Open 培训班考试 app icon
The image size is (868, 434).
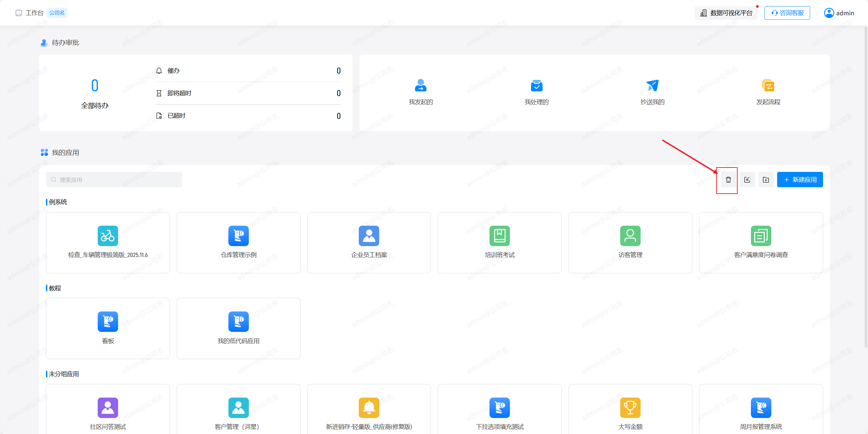pyautogui.click(x=499, y=236)
